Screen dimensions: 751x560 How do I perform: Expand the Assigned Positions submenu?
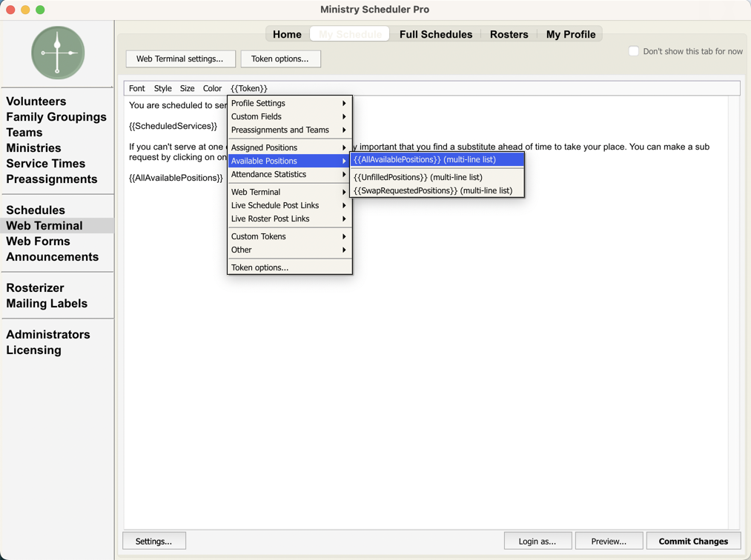click(x=290, y=147)
